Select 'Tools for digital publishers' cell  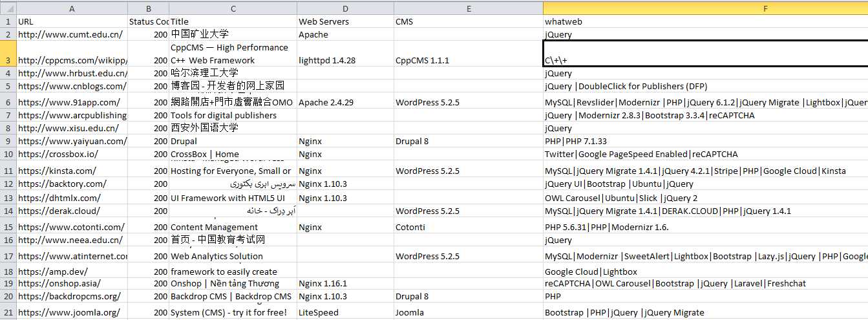click(233, 115)
